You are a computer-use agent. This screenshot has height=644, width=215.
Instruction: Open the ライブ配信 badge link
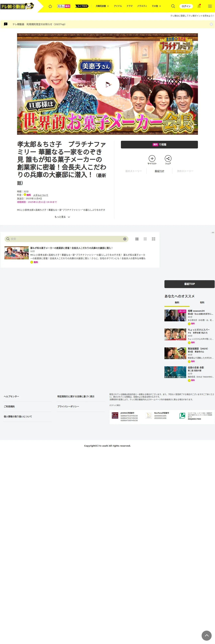pyautogui.click(x=82, y=6)
